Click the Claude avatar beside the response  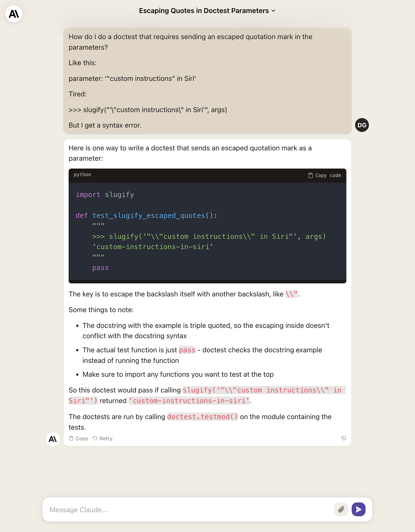point(53,439)
